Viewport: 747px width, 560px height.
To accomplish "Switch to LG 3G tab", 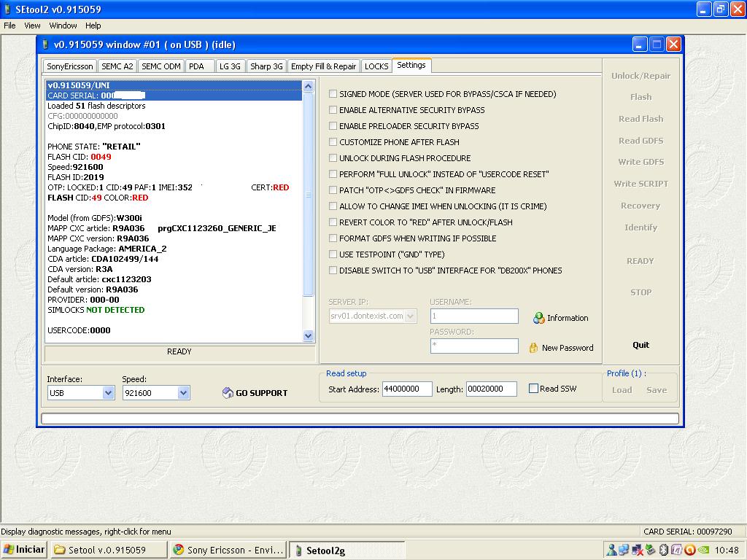I will pyautogui.click(x=230, y=66).
